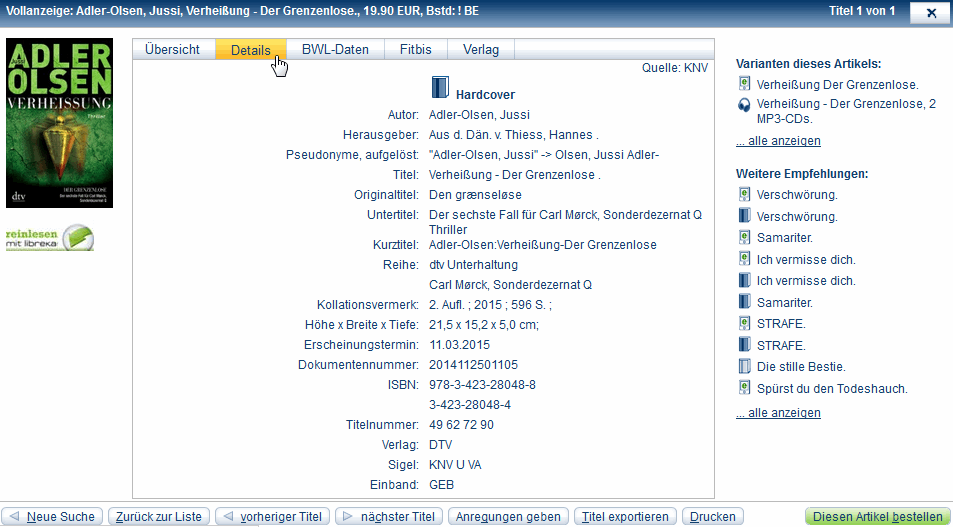Image resolution: width=953 pixels, height=527 pixels.
Task: Switch to the Übersicht tab
Action: pos(172,50)
